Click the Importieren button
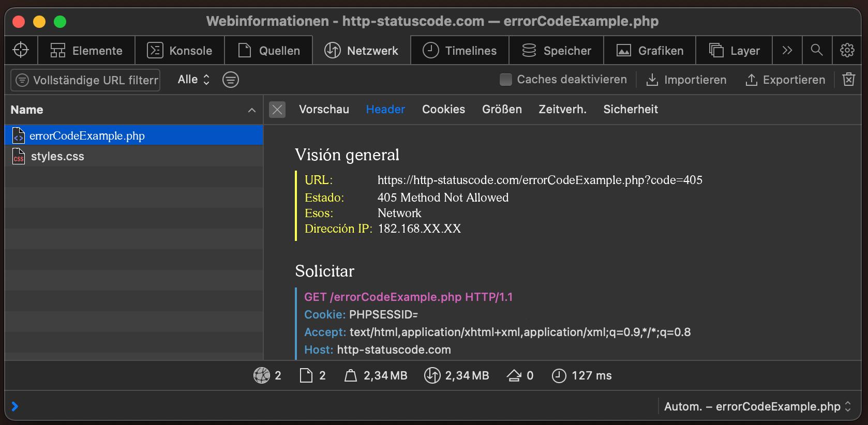Screen dimensions: 868x425 (x=686, y=80)
